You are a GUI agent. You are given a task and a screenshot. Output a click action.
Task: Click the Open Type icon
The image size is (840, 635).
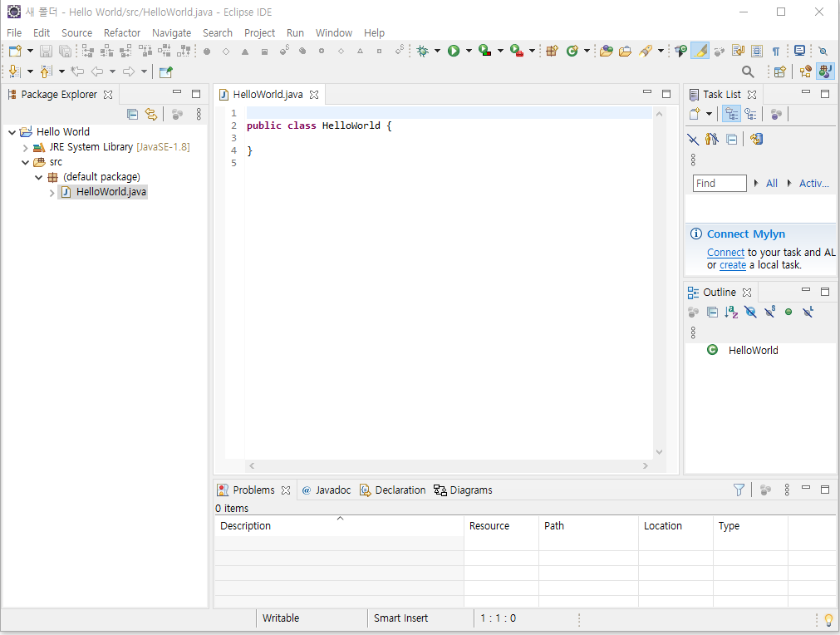607,51
